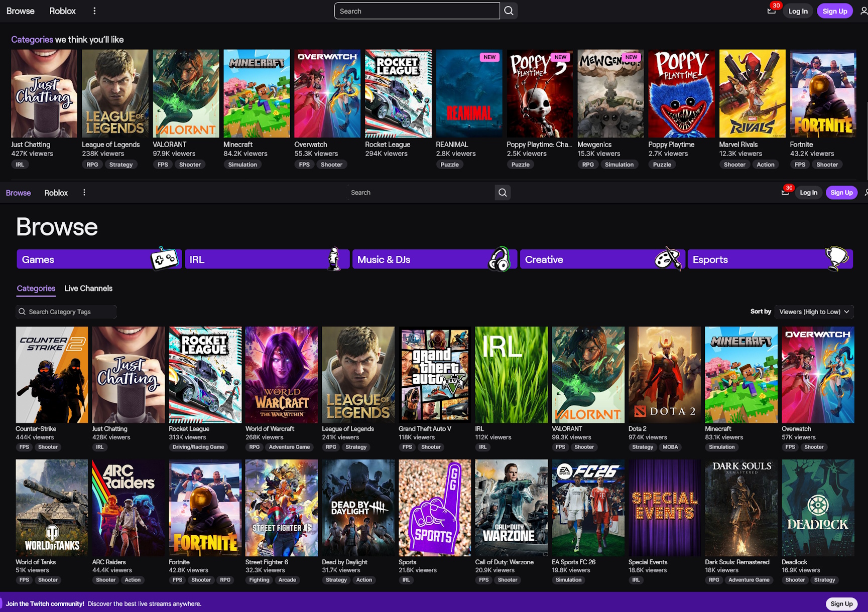Click the Fighting tag under Street Fighter 6
Image resolution: width=868 pixels, height=612 pixels.
[x=260, y=580]
